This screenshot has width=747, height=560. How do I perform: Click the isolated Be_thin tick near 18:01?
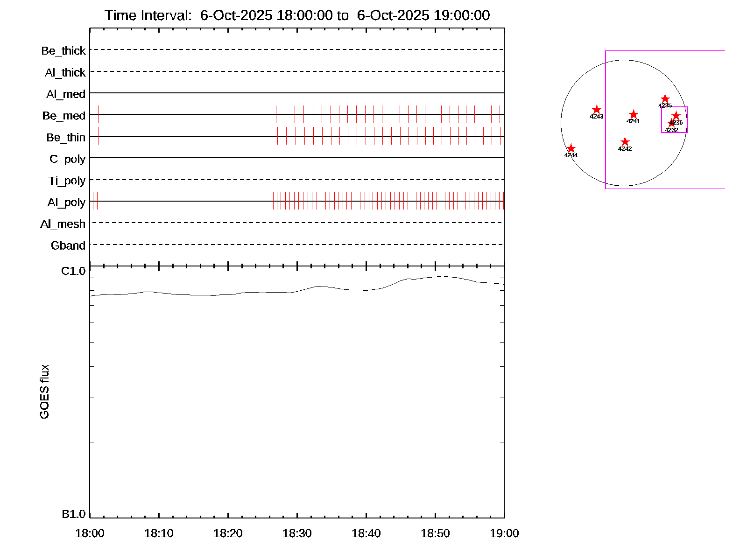point(99,136)
